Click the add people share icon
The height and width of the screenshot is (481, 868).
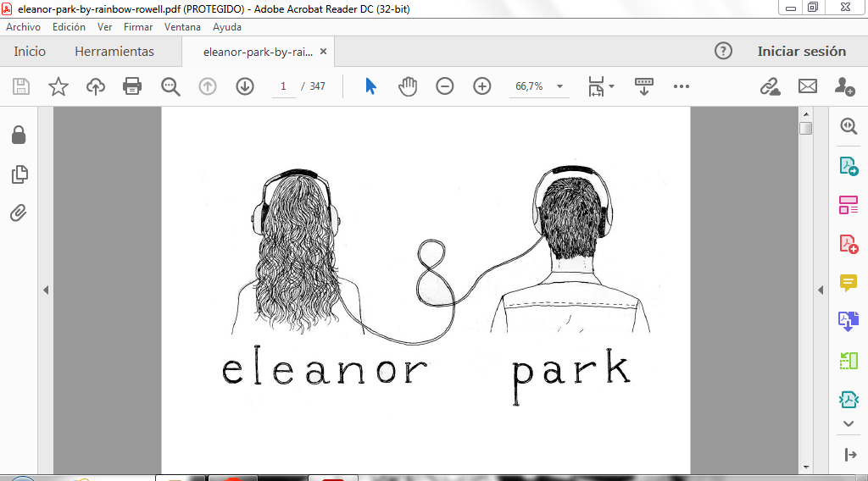click(x=845, y=86)
